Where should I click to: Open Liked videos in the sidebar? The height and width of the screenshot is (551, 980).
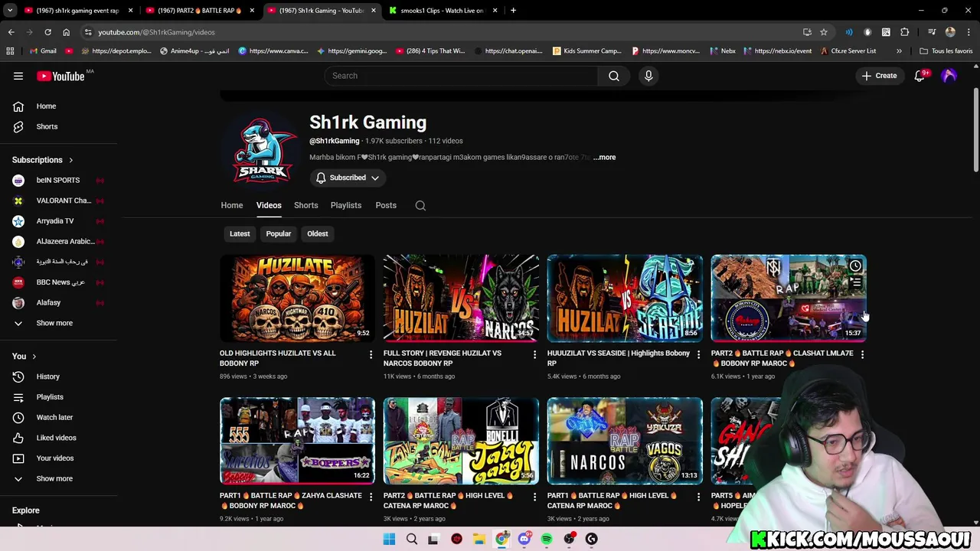pyautogui.click(x=56, y=438)
